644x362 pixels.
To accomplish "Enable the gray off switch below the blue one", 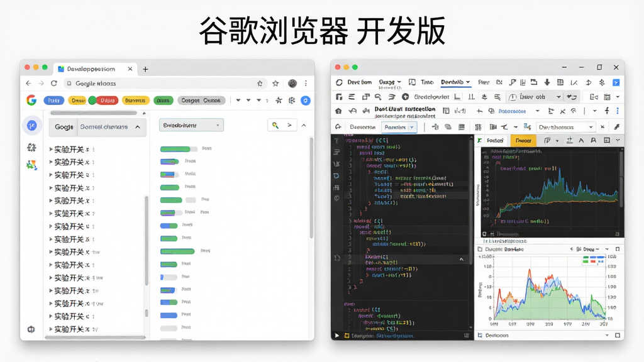I will pyautogui.click(x=169, y=328).
